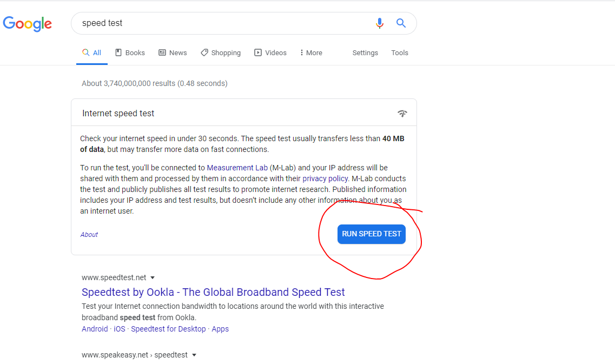Switch to the Videos tab
Viewport: 615px width, 364px height.
(270, 52)
